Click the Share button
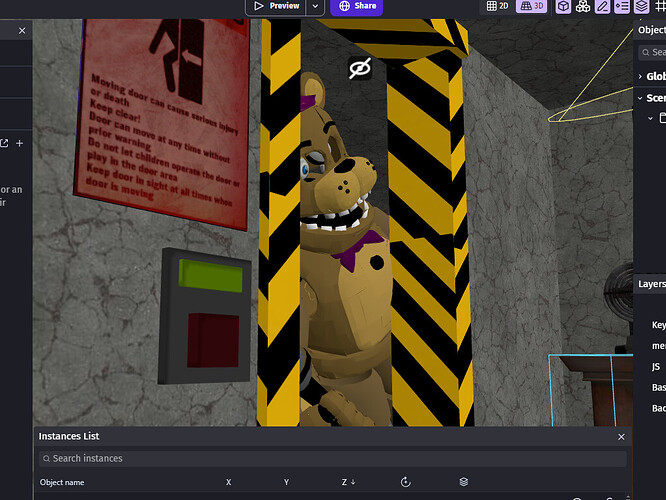 [357, 6]
